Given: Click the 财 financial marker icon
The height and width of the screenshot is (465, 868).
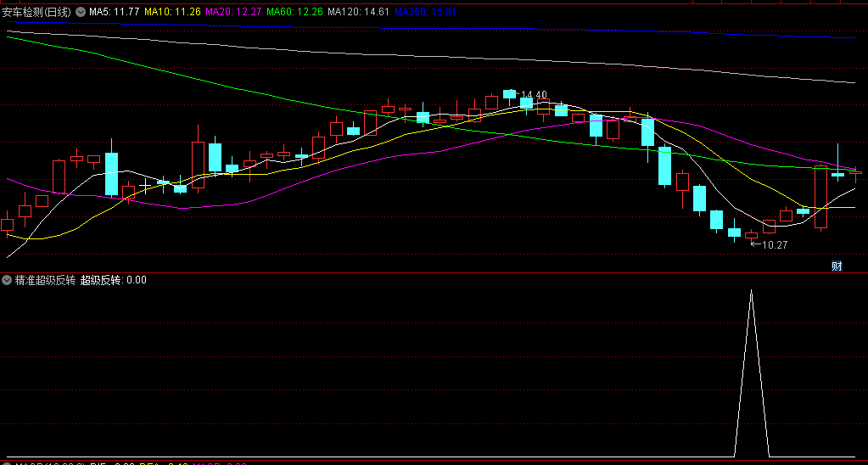Looking at the screenshot, I should tap(837, 266).
